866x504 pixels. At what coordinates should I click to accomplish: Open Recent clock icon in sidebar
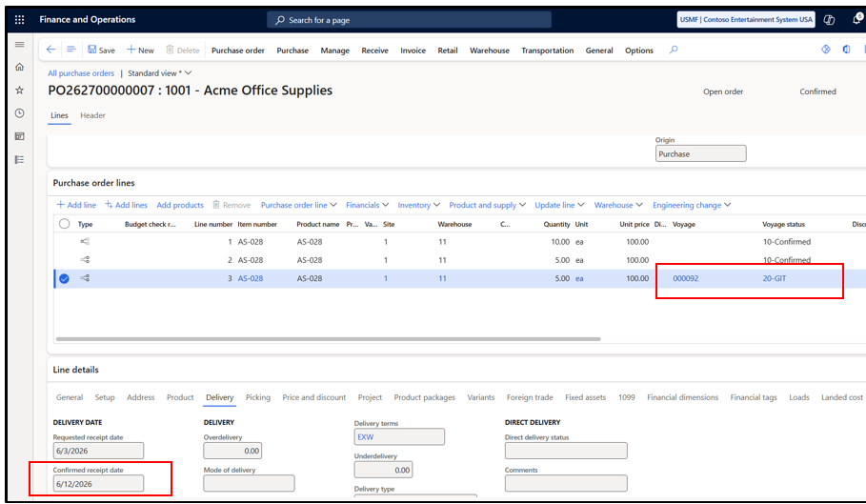tap(19, 113)
